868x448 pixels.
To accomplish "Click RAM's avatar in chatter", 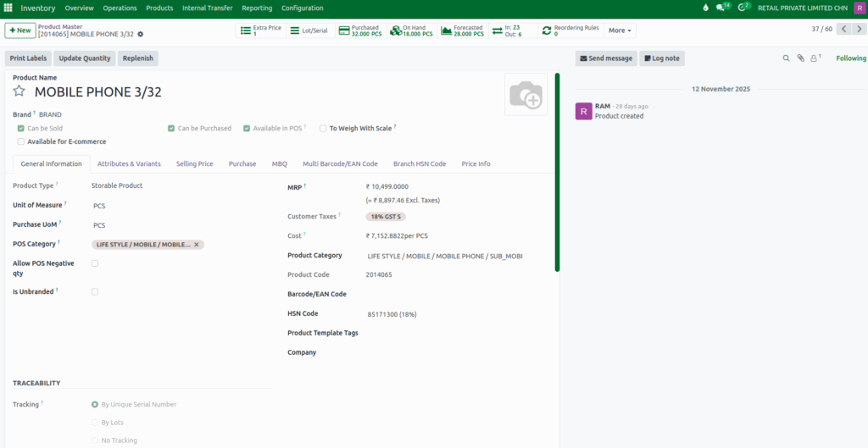I will pyautogui.click(x=583, y=111).
